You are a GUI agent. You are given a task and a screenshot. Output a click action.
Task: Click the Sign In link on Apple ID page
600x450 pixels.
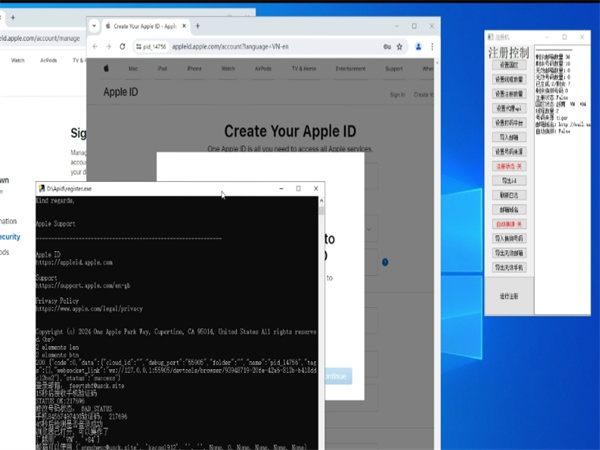tap(397, 94)
